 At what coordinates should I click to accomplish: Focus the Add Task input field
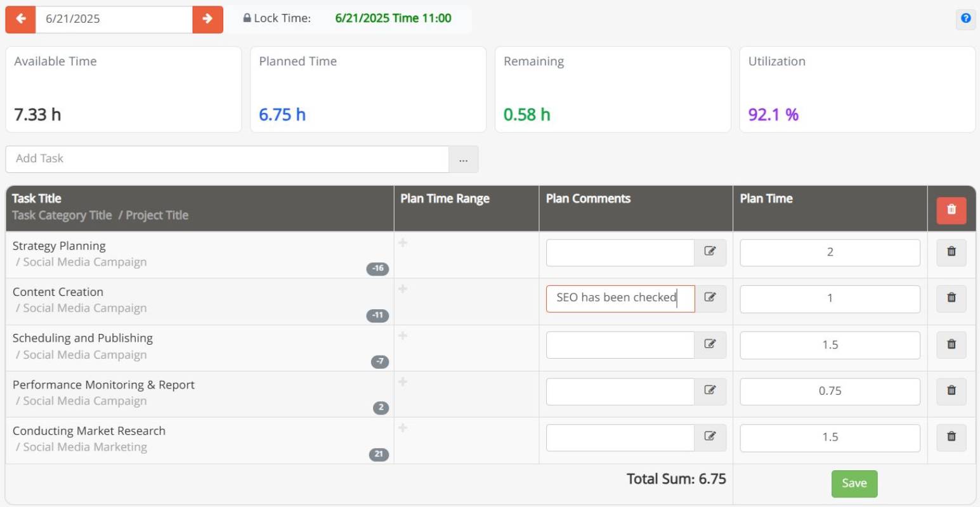pos(227,159)
